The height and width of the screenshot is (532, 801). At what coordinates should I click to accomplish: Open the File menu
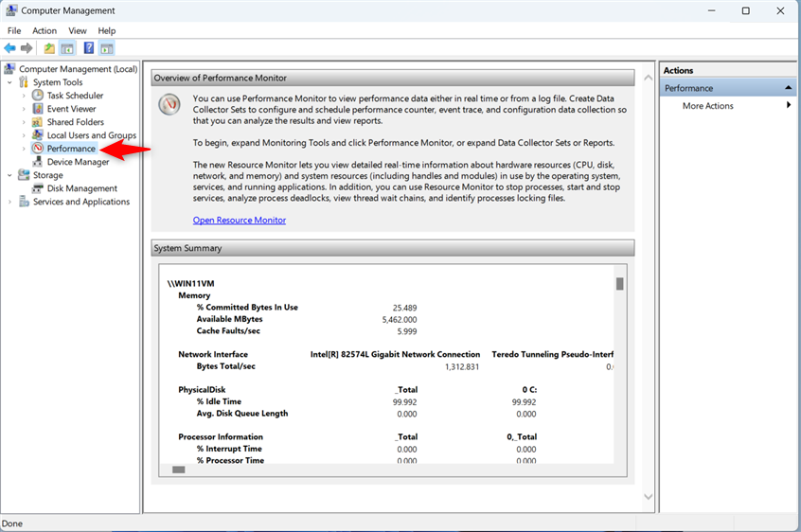14,30
